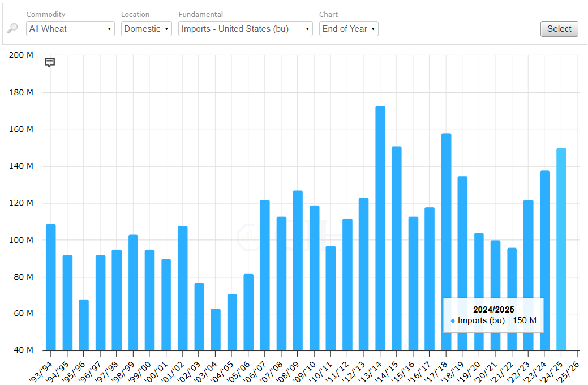Open the Fundamental dropdown for Imports
The height and width of the screenshot is (385, 588).
(x=245, y=29)
